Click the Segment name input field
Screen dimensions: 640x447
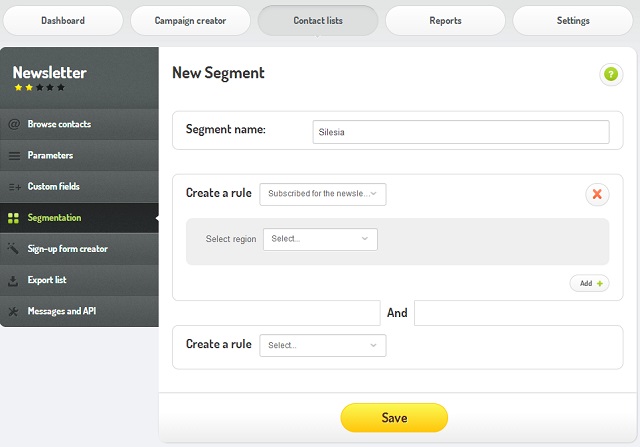tap(461, 132)
